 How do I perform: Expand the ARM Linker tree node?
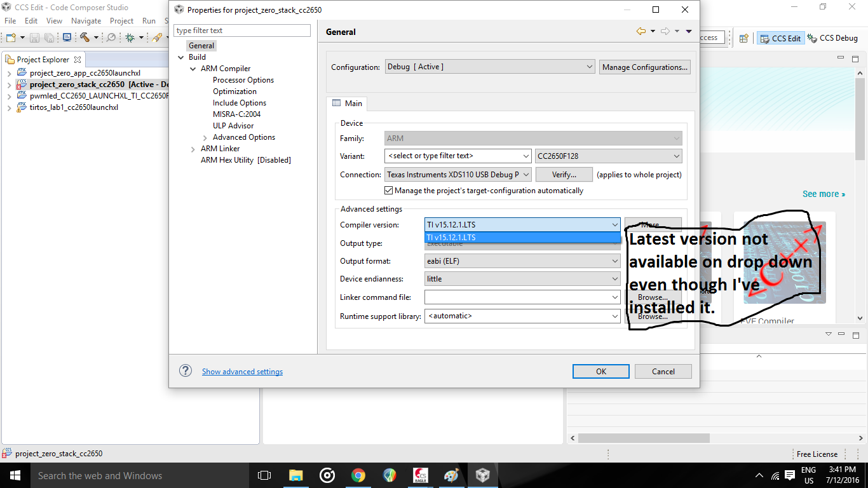pos(193,149)
